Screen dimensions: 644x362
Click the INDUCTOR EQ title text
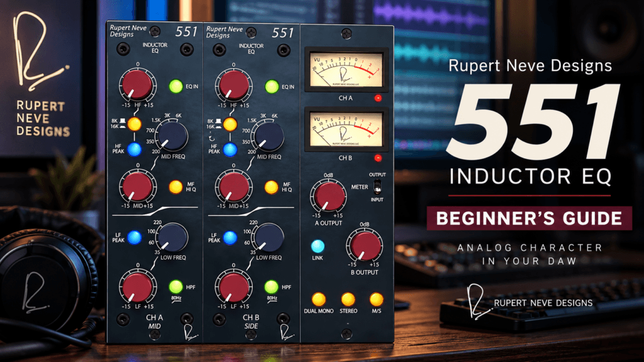tap(530, 176)
